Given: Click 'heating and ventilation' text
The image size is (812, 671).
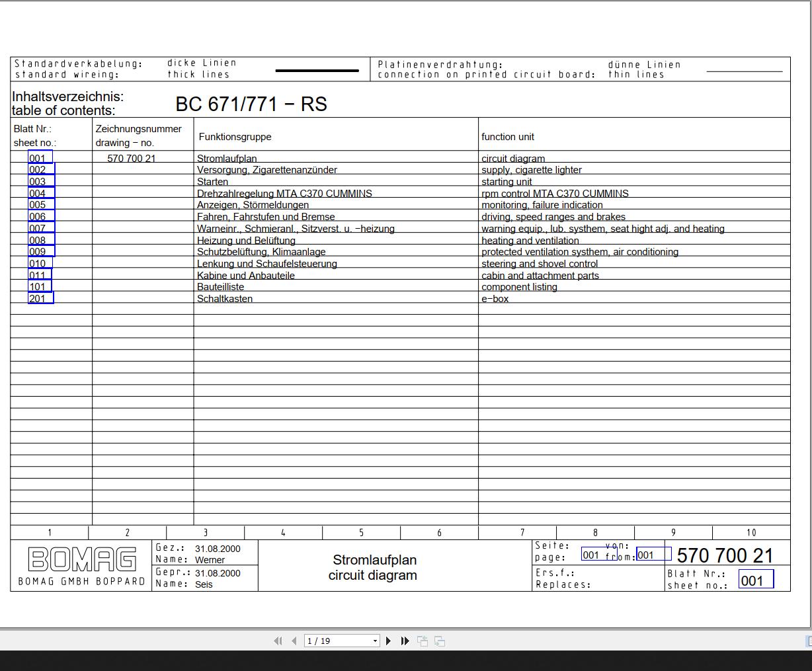Looking at the screenshot, I should (x=530, y=241).
